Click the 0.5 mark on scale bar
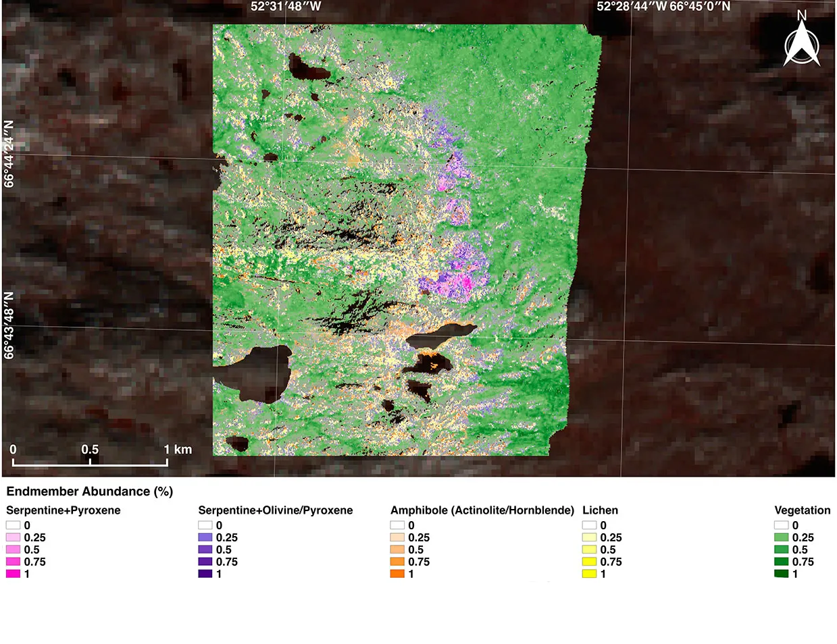 (x=90, y=450)
